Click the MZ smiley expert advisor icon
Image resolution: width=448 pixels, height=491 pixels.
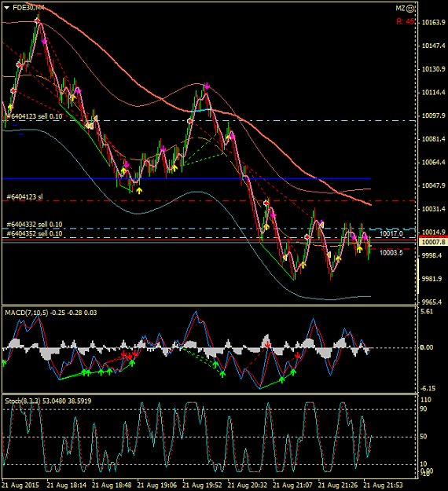pyautogui.click(x=410, y=9)
